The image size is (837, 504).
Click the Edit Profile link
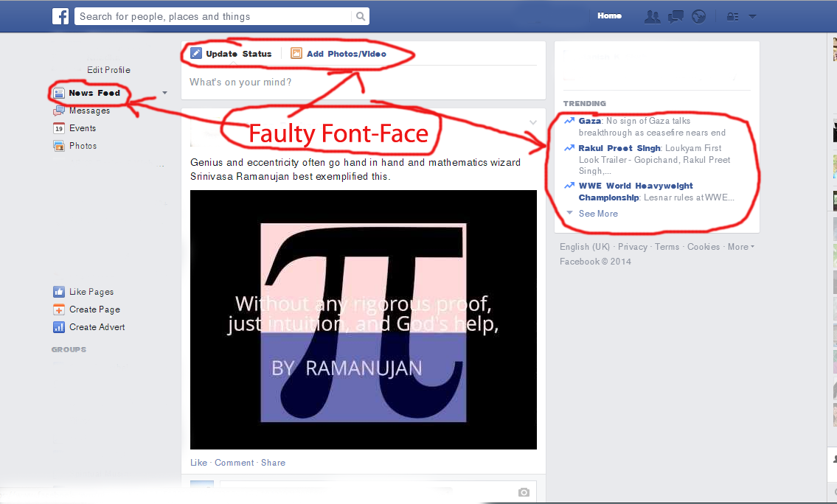point(108,70)
